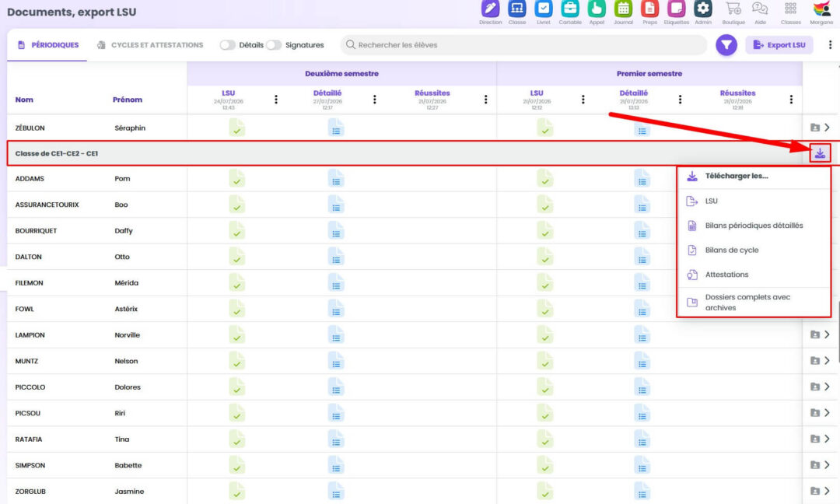This screenshot has width=840, height=504.
Task: Expand PICCOLO Dolores row chevron
Action: point(827,387)
